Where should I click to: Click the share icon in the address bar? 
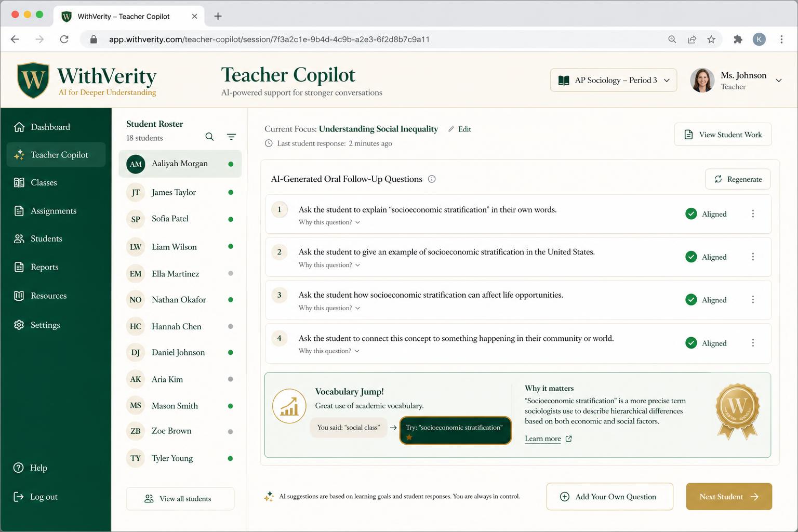pos(692,39)
